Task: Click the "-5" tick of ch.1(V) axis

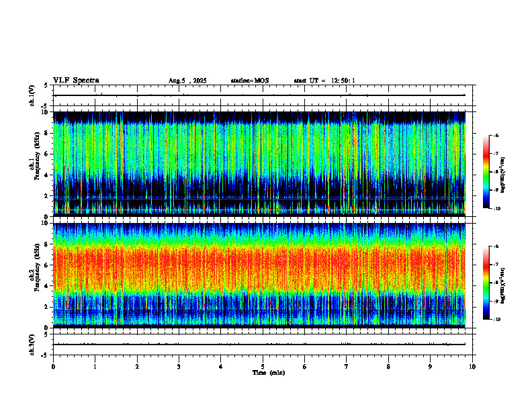Action: (45, 106)
